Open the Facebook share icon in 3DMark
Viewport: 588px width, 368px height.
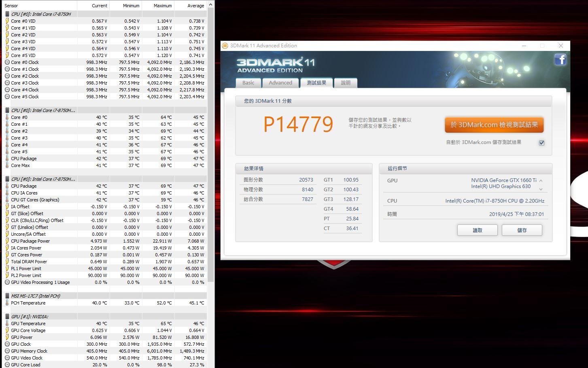coord(560,60)
